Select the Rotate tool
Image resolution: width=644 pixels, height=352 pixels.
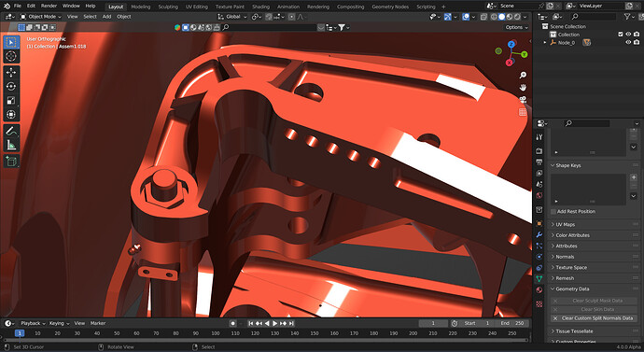pyautogui.click(x=11, y=87)
